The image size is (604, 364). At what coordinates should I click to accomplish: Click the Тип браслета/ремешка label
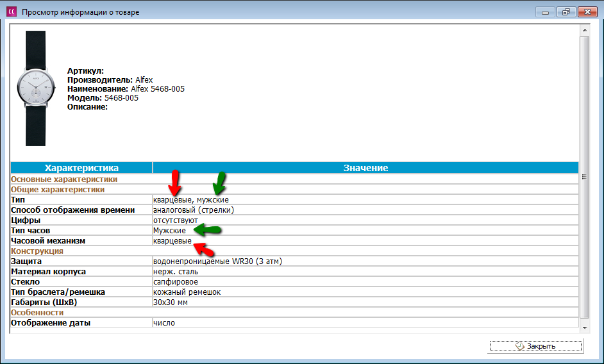pyautogui.click(x=58, y=292)
